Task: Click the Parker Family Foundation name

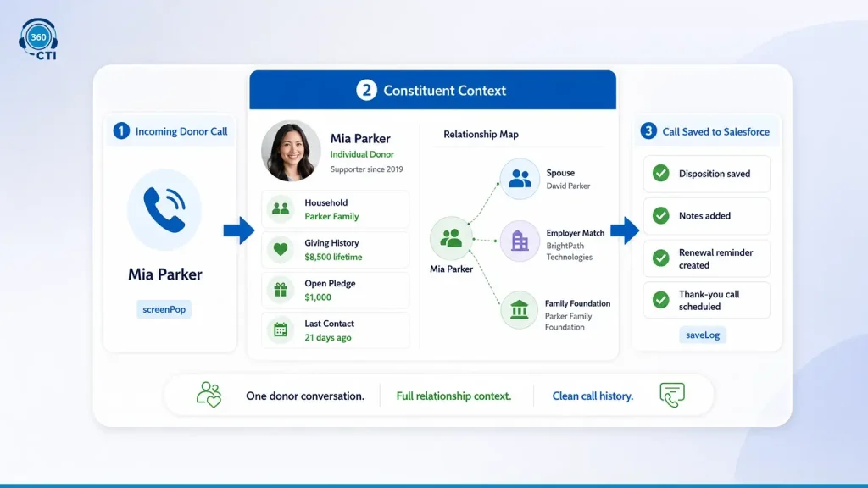Action: [x=568, y=321]
